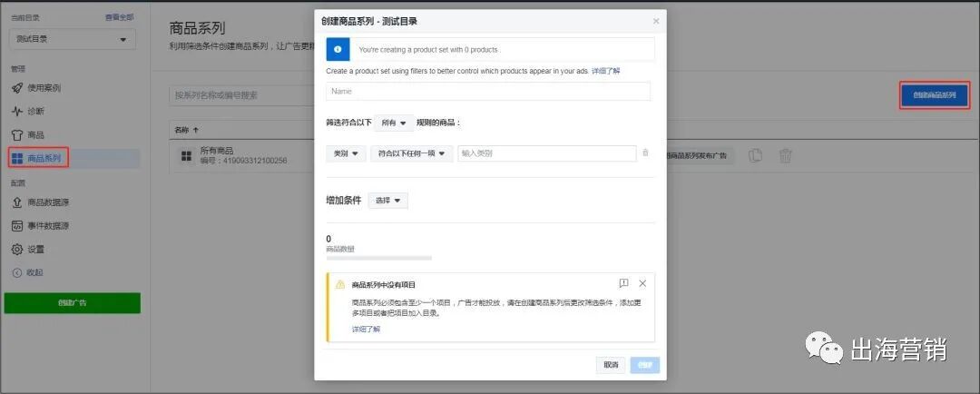Click the 商品数量 progress bar
The height and width of the screenshot is (394, 980).
[378, 258]
